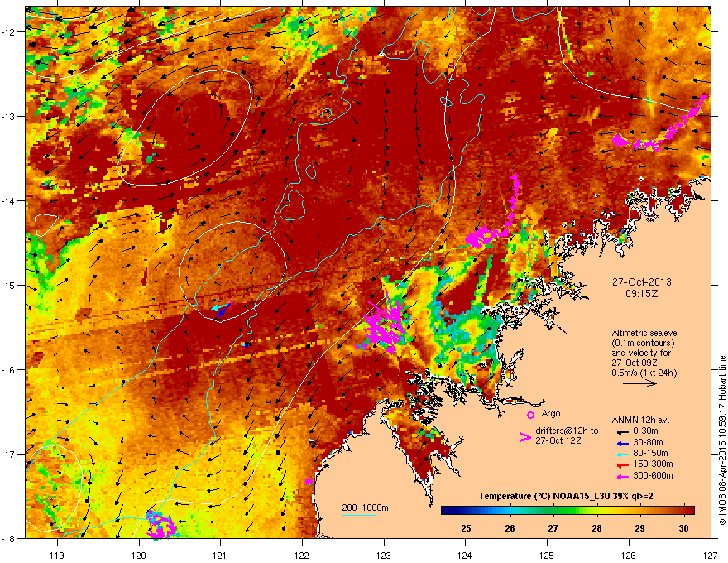This screenshot has height=563, width=728.
Task: Click the ANMN mooring arrows near 121E 15S
Action: pos(222,309)
